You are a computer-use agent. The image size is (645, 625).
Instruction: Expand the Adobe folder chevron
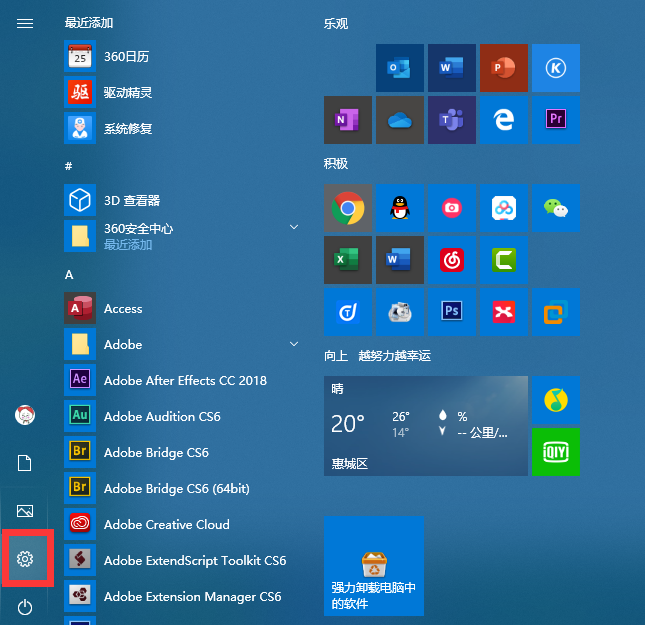click(294, 344)
